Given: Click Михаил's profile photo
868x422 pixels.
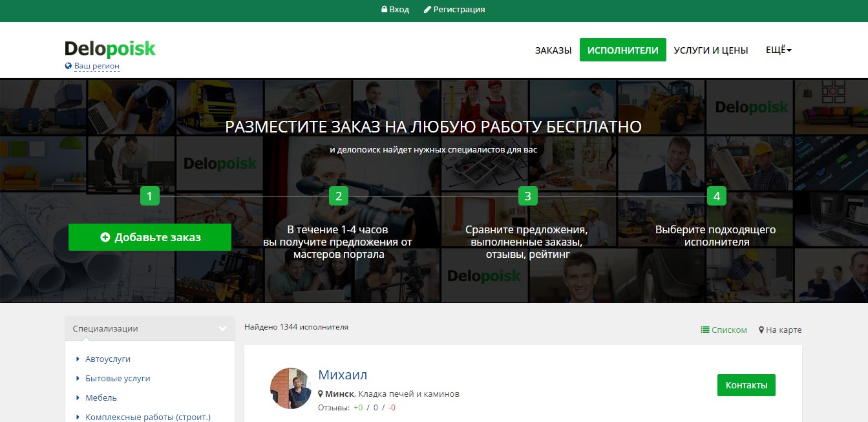Looking at the screenshot, I should click(291, 388).
